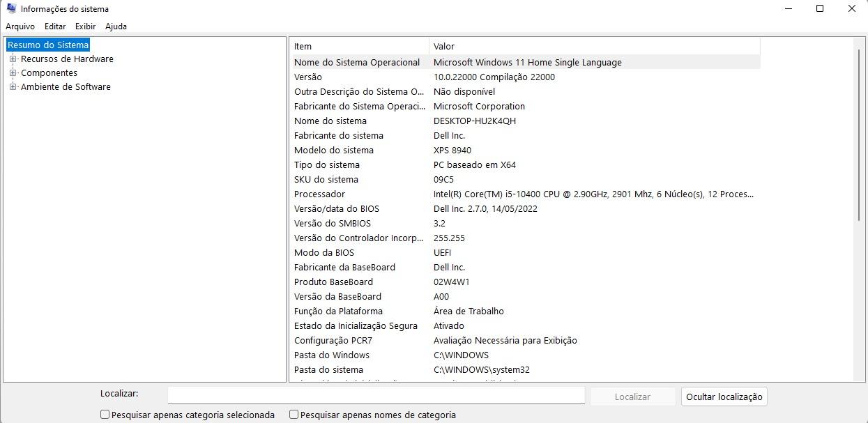
Task: Click the A00 baseboard version value
Action: point(441,297)
